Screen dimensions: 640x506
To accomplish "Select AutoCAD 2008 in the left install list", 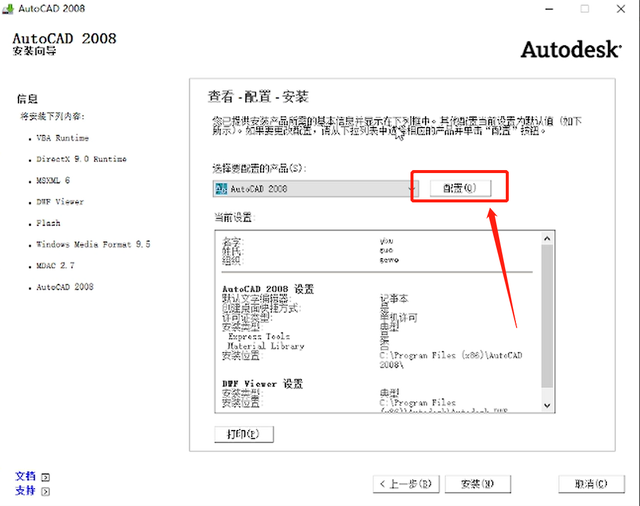I will tap(65, 287).
